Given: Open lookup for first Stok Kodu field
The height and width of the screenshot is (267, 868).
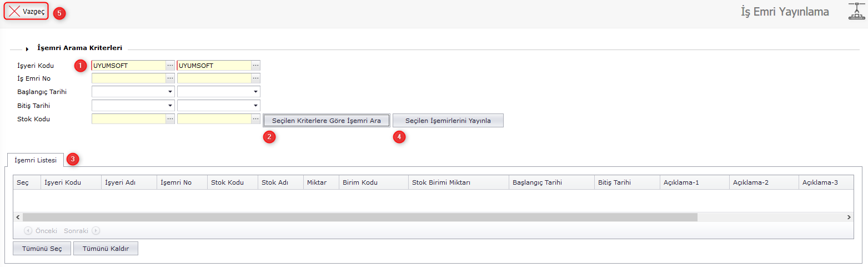Looking at the screenshot, I should coord(170,119).
